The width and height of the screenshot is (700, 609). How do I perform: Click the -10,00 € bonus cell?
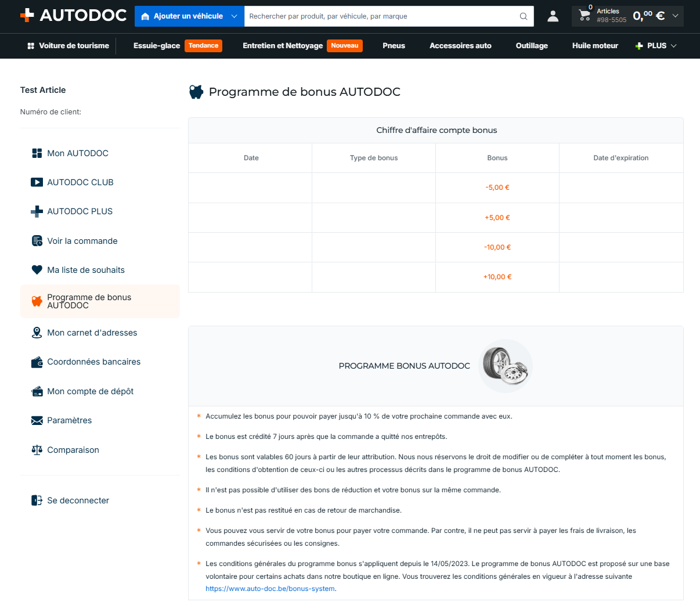(x=497, y=247)
